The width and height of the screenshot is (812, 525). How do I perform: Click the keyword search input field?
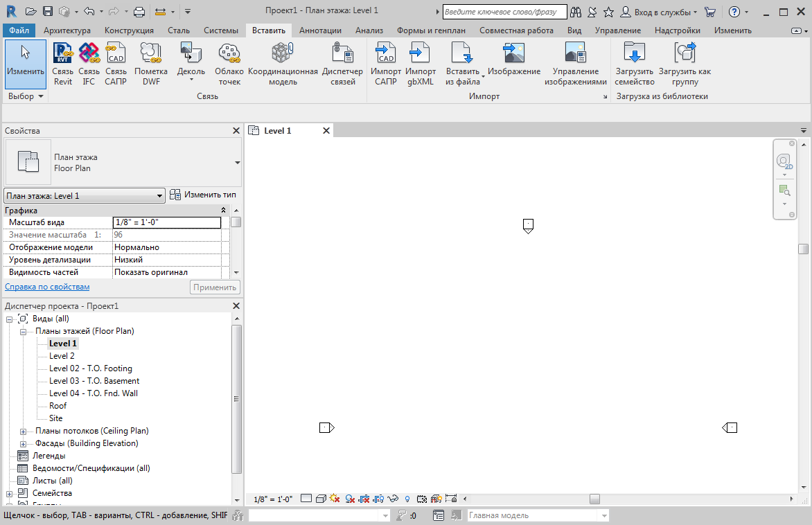504,12
